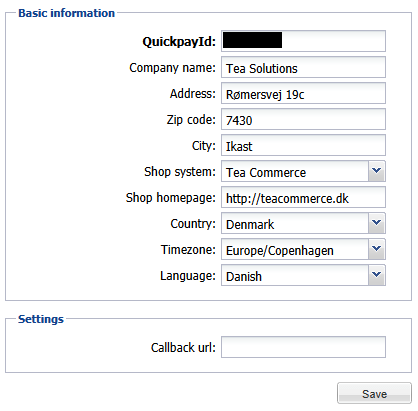
Task: Click the bold QuickpayId label
Action: pos(179,42)
